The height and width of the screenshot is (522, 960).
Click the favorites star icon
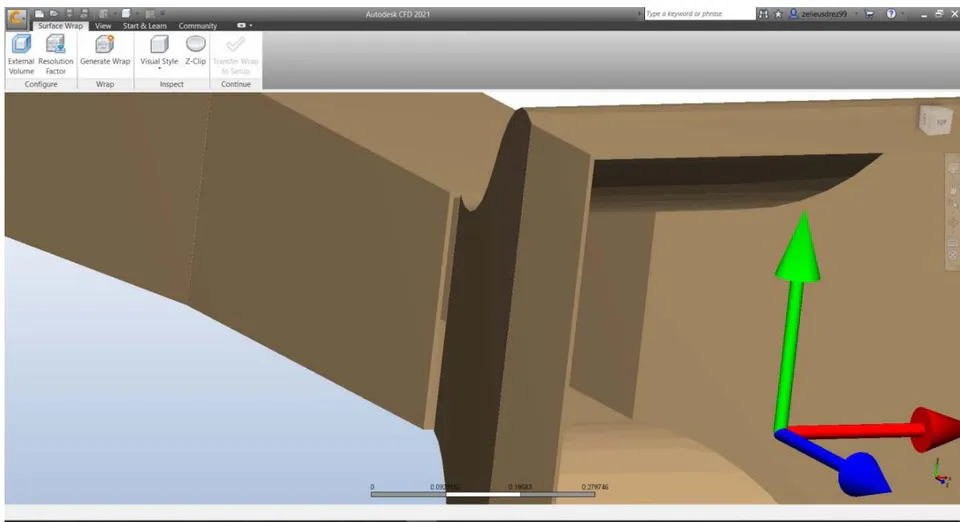pos(778,13)
